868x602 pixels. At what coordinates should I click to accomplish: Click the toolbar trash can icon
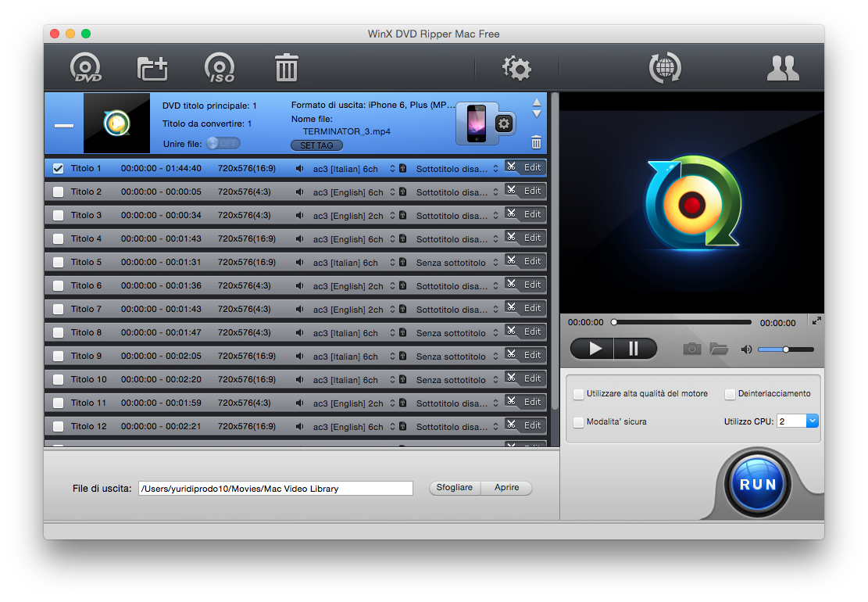click(x=286, y=67)
